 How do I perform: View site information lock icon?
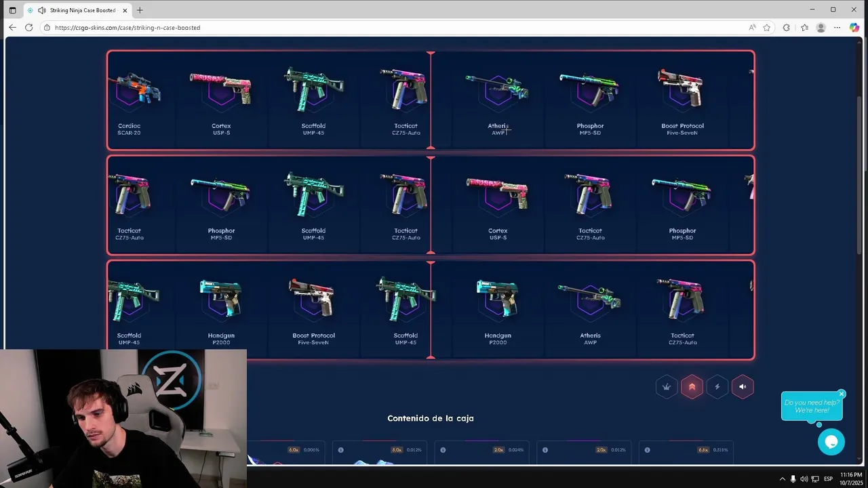[x=47, y=28]
